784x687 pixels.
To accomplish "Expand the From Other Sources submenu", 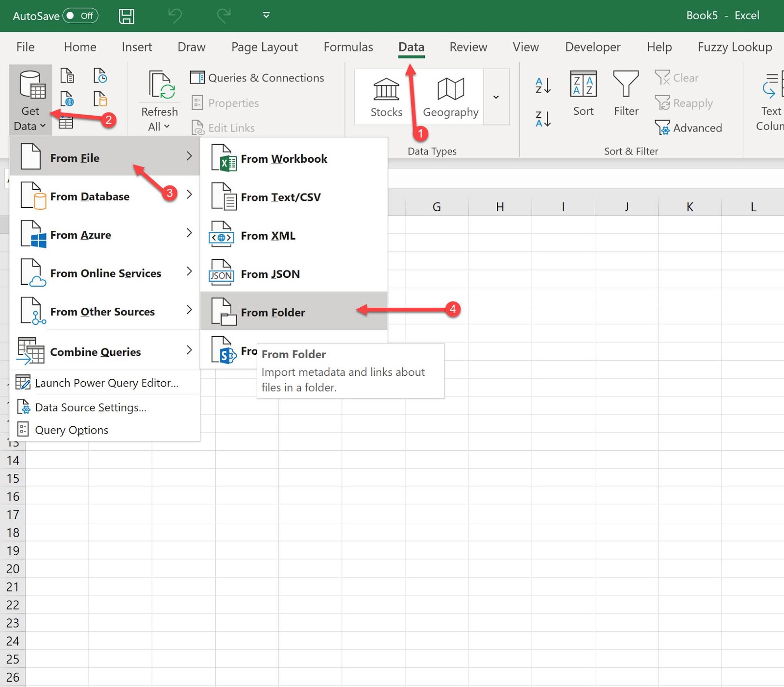I will 103,311.
